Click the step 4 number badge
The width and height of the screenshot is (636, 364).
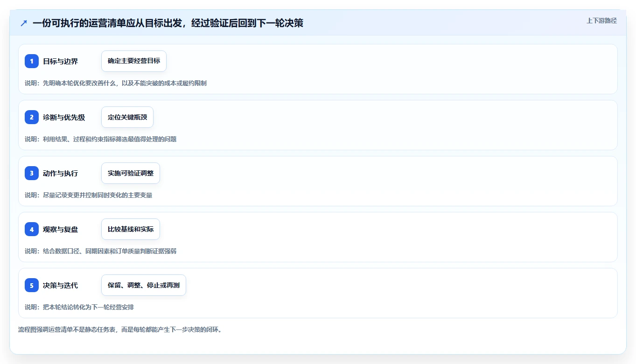point(32,229)
